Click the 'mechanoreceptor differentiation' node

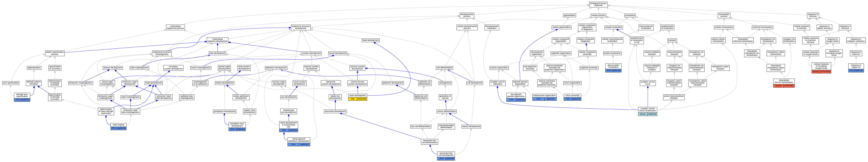click(446, 126)
